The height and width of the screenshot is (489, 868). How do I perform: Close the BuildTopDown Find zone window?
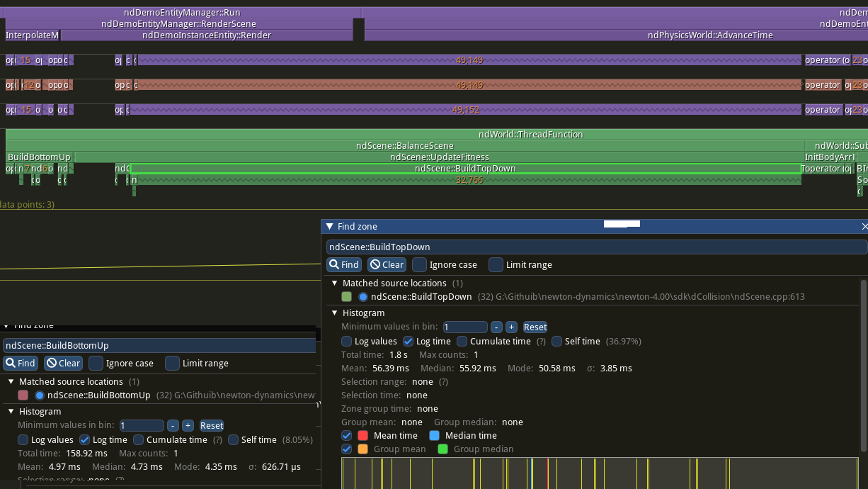click(864, 227)
